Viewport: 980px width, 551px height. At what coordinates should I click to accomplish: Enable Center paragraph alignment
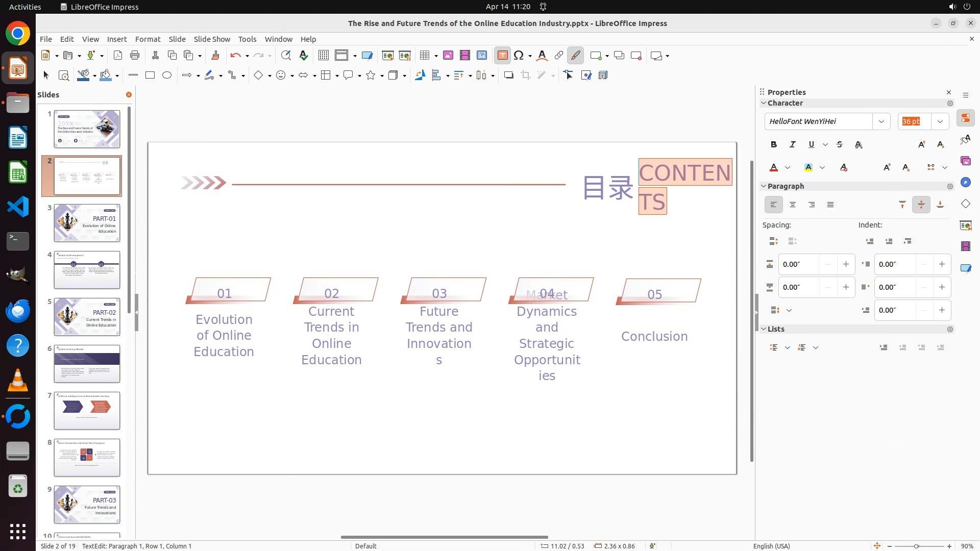(793, 205)
